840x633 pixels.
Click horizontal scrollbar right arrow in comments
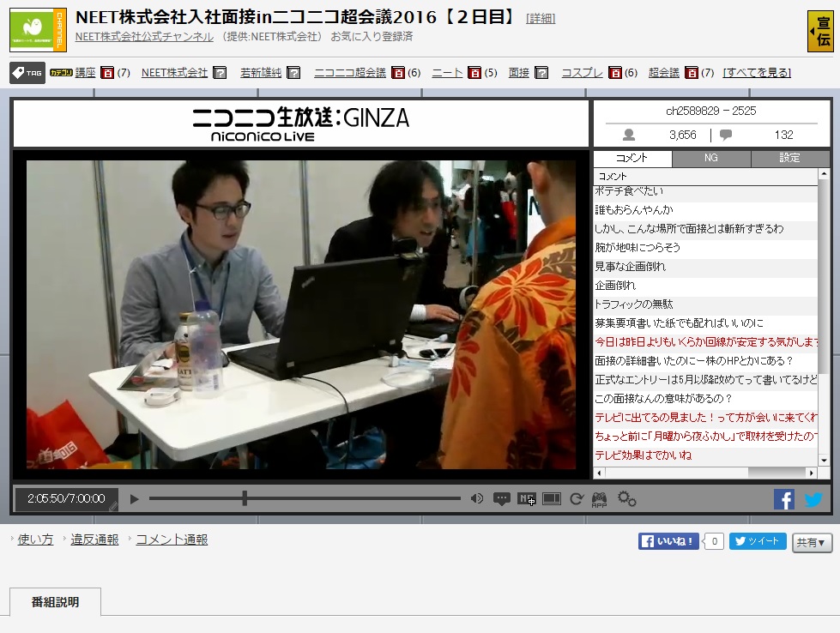tap(813, 473)
